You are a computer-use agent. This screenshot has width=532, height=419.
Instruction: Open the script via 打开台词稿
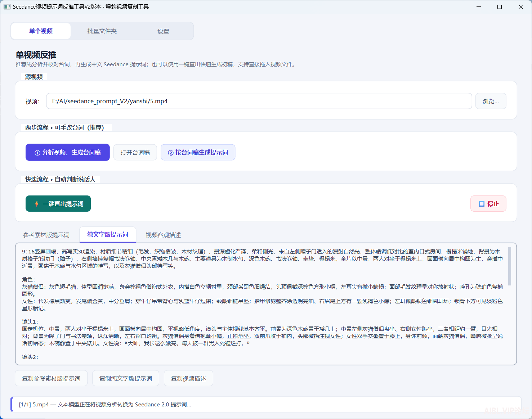pos(135,153)
